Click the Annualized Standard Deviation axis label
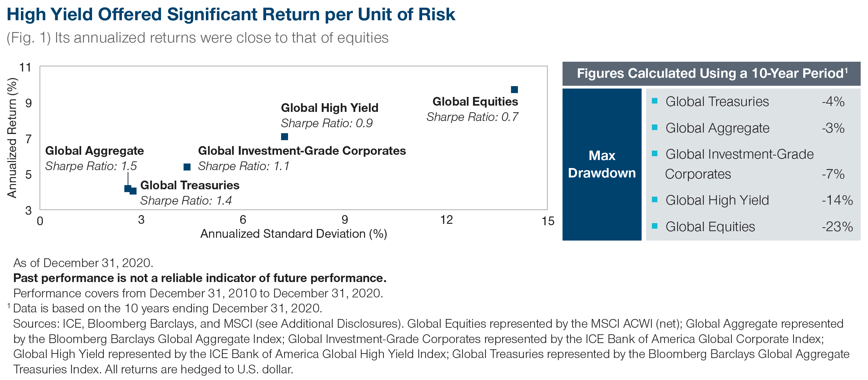Viewport: 868px width, 380px height. click(x=294, y=234)
